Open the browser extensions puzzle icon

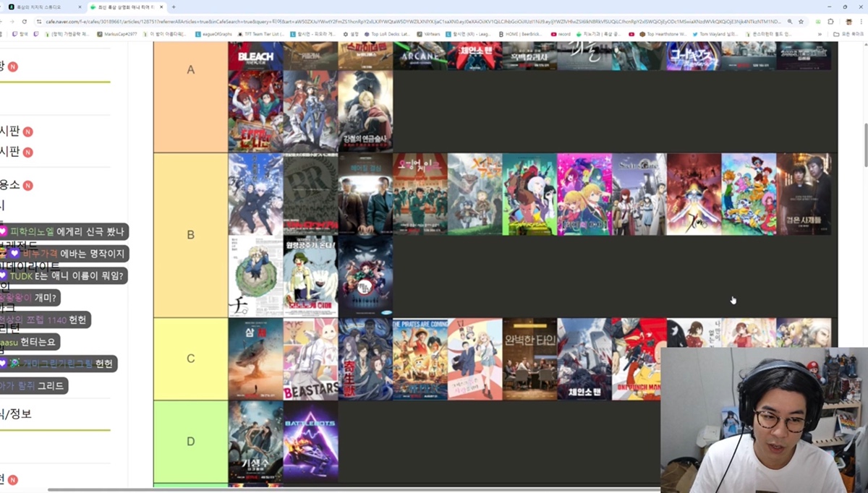(x=830, y=22)
